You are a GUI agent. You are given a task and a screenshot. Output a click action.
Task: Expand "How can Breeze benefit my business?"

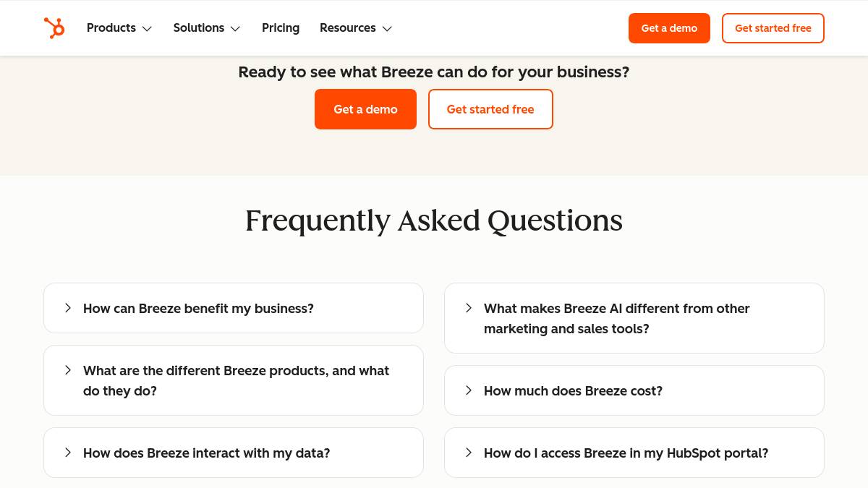(198, 309)
